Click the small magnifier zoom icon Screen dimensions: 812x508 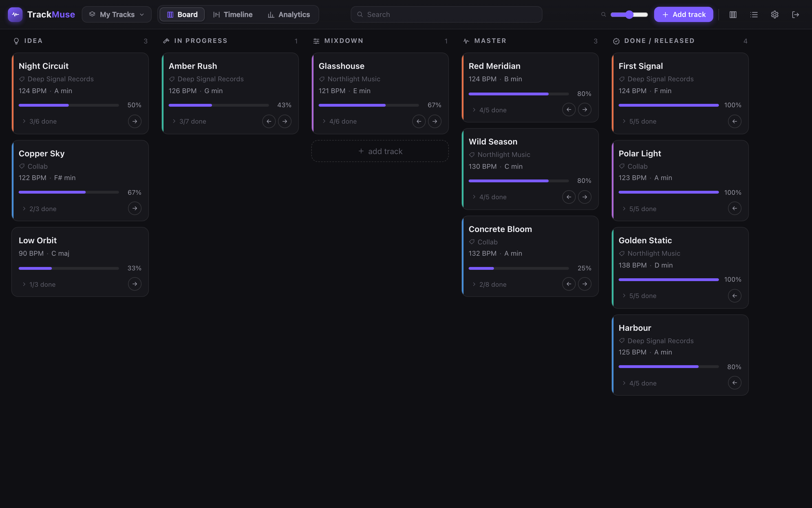tap(603, 14)
